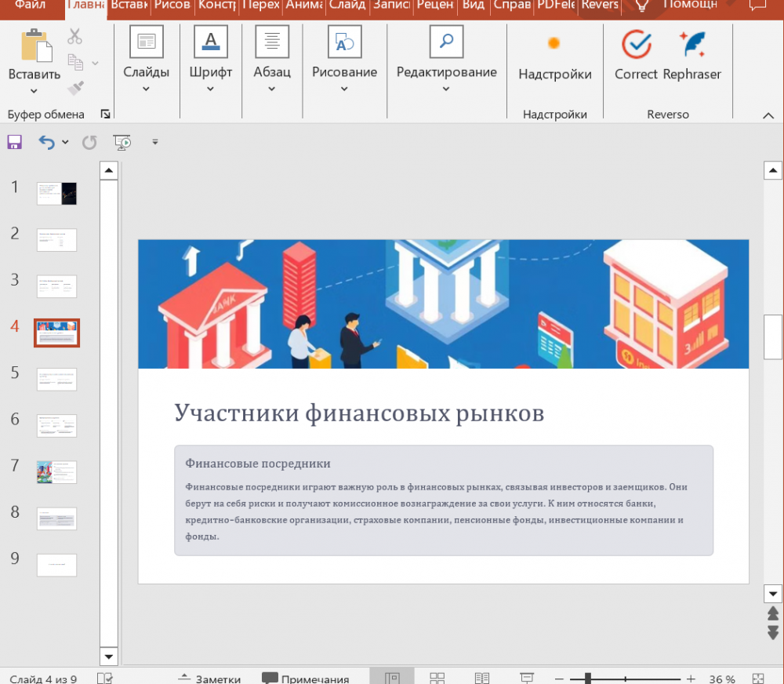Collapse the ribbon with the chevron
Screen dimensions: 784x684
[768, 115]
